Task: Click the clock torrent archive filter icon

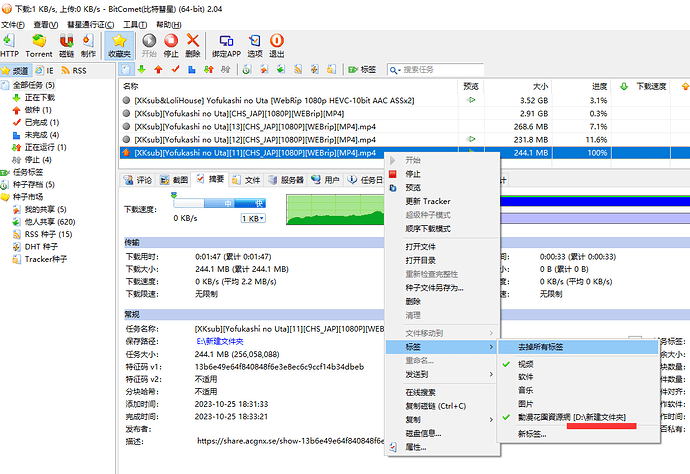Action: (247, 70)
